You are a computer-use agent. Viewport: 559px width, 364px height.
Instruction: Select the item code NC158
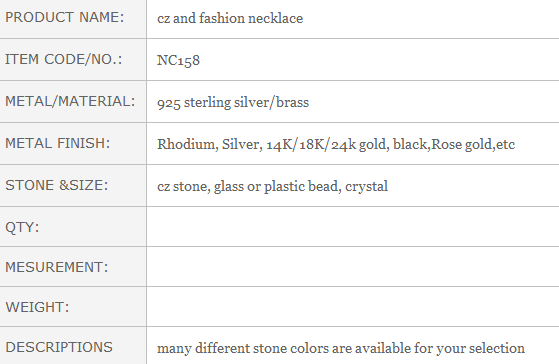click(x=178, y=60)
